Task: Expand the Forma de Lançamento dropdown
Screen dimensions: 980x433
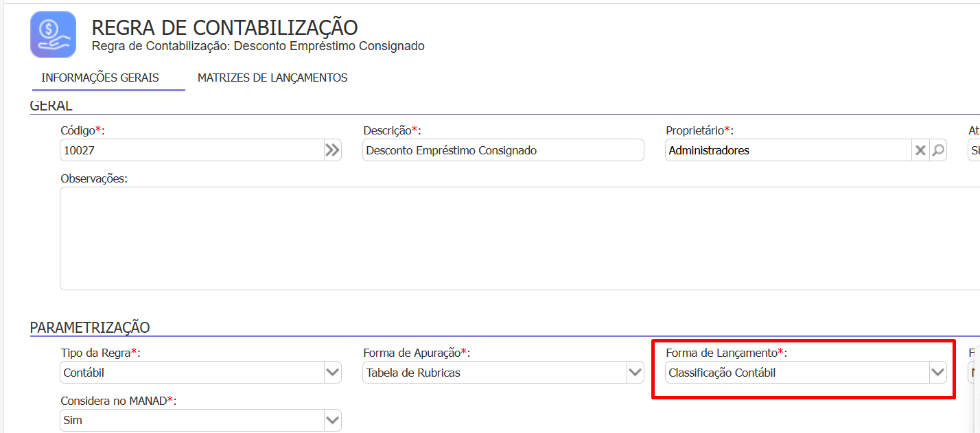Action: (937, 373)
